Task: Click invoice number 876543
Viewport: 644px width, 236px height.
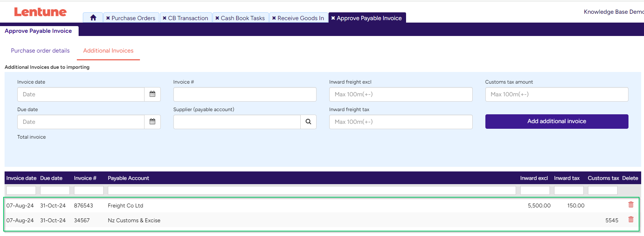Action: tap(84, 206)
